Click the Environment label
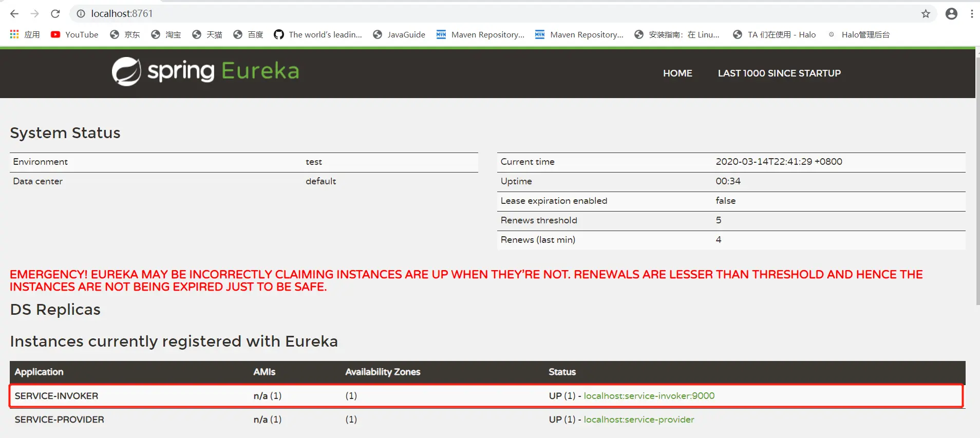 tap(41, 162)
